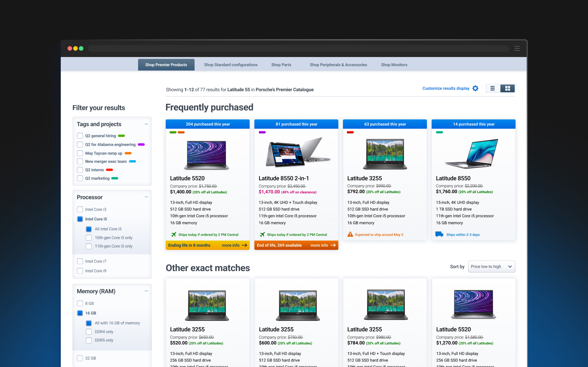The height and width of the screenshot is (367, 588).
Task: Collapse the Memory (RAM) filter section
Action: click(x=146, y=291)
